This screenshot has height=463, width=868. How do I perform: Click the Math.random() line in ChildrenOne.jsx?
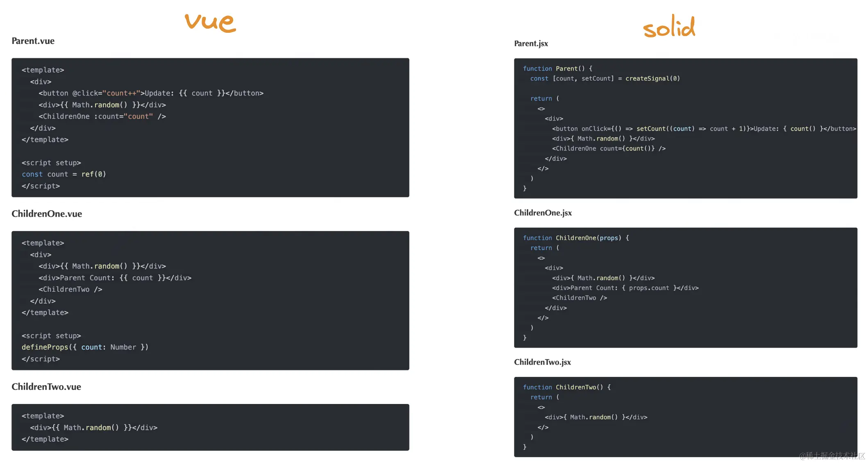coord(603,278)
